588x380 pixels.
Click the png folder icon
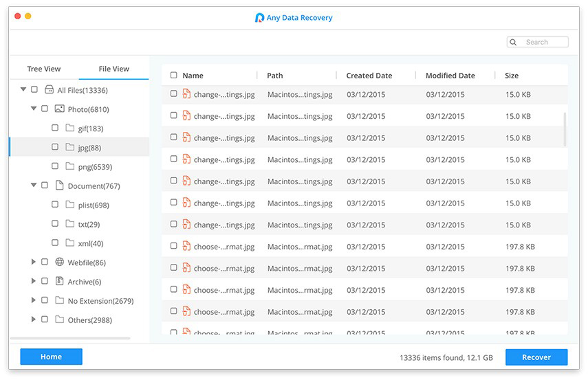pyautogui.click(x=69, y=166)
